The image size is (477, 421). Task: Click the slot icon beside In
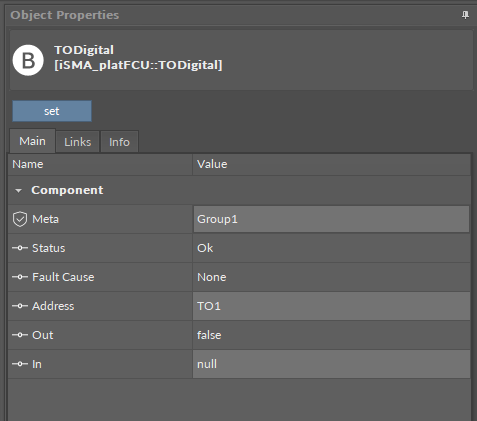click(20, 364)
